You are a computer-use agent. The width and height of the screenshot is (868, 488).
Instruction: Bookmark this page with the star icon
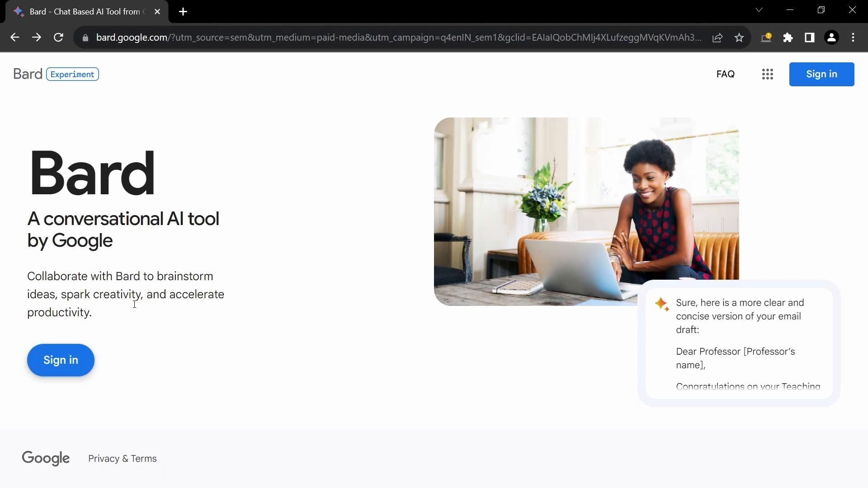click(x=739, y=38)
